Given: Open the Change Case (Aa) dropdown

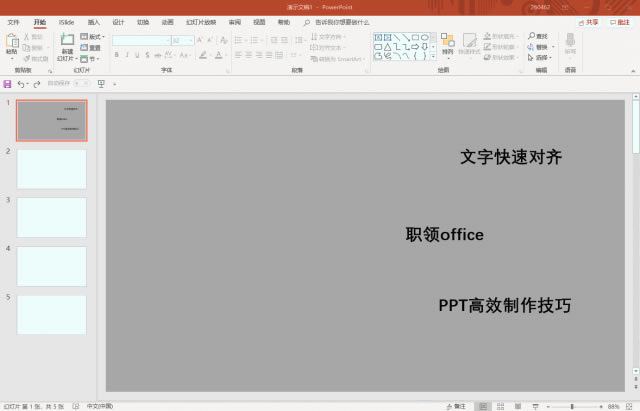Looking at the screenshot, I should [185, 55].
